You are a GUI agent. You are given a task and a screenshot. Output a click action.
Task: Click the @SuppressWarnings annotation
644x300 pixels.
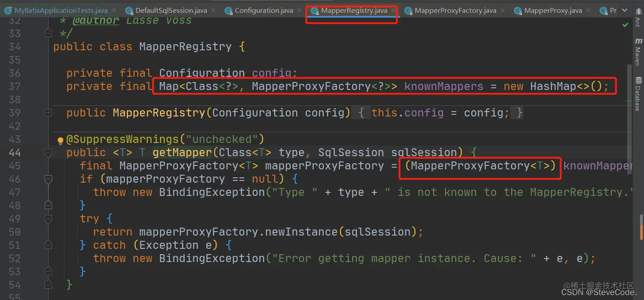tap(122, 139)
